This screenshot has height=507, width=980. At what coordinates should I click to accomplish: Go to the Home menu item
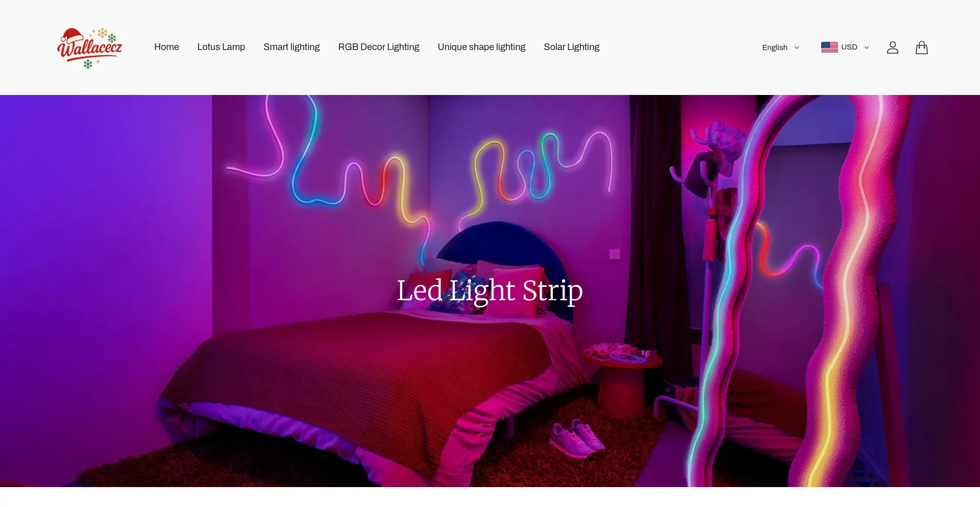(166, 47)
